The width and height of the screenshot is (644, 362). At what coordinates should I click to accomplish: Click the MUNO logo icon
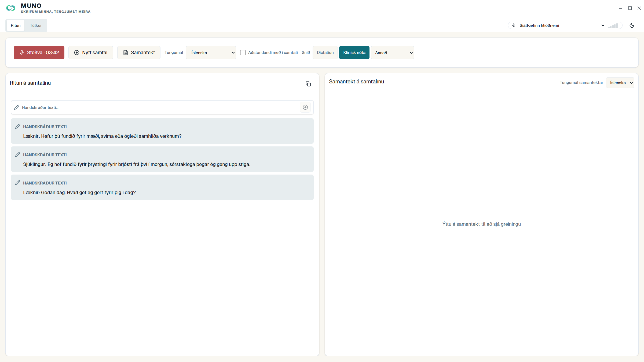[11, 8]
